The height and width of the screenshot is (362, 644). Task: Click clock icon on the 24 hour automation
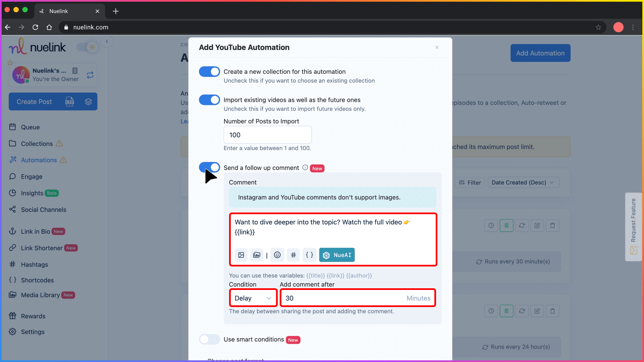(491, 311)
